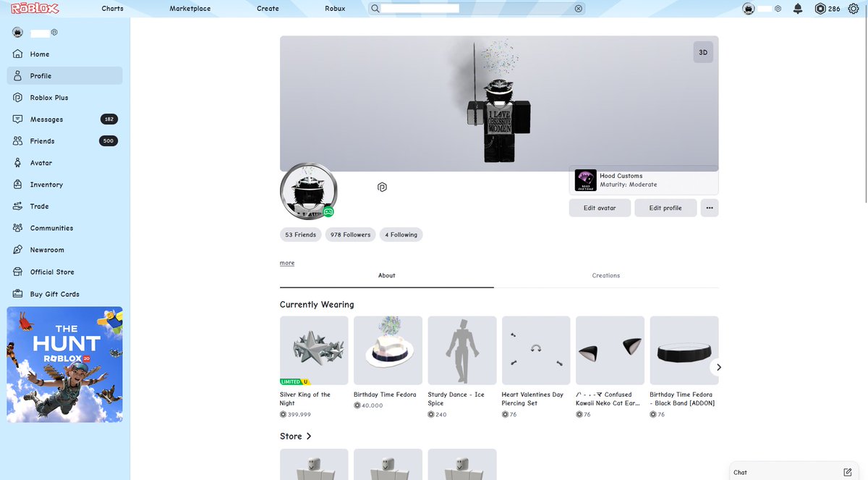The image size is (868, 480).
Task: Open the new chat compose icon
Action: point(848,472)
